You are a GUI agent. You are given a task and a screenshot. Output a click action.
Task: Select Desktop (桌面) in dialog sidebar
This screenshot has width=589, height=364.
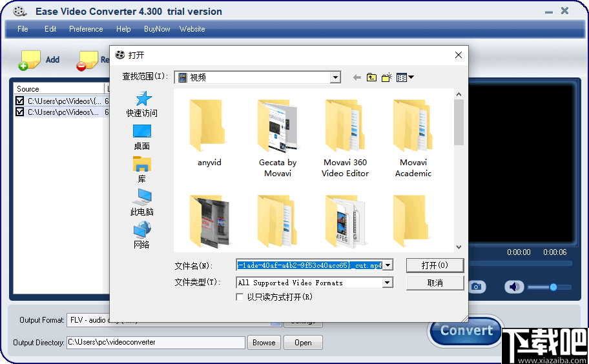[141, 137]
